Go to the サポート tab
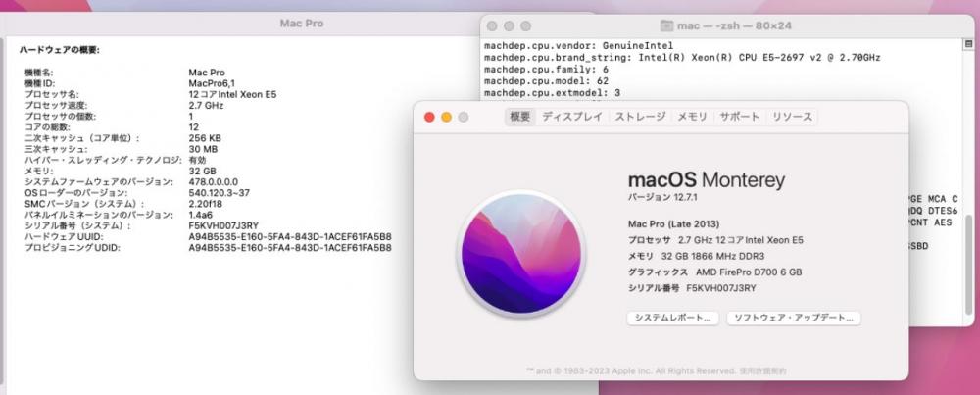980x395 pixels. click(x=739, y=117)
